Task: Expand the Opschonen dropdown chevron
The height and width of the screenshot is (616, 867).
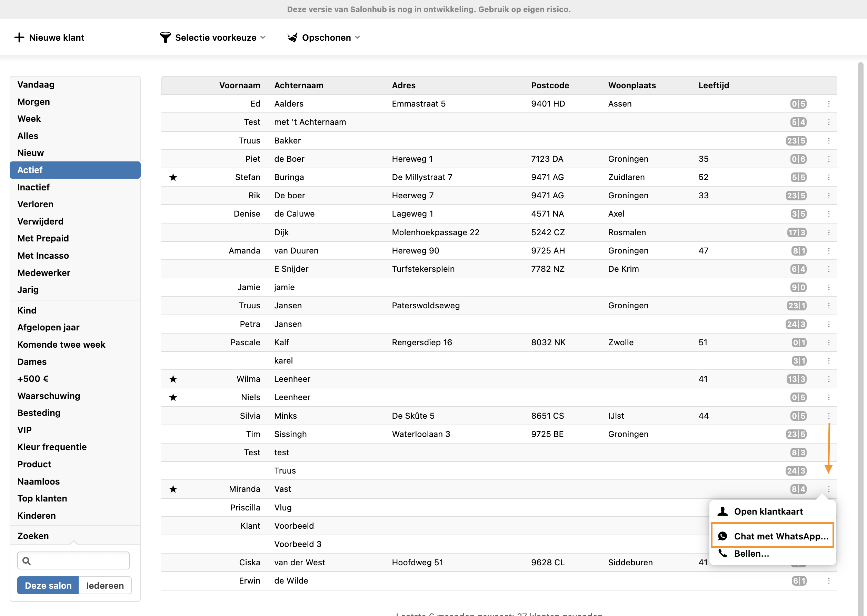Action: point(357,38)
